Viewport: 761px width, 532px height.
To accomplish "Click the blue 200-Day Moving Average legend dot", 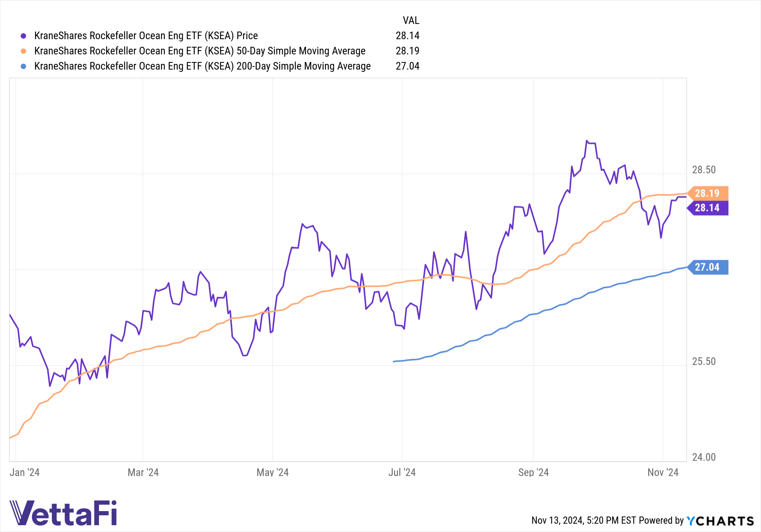I will click(x=24, y=66).
